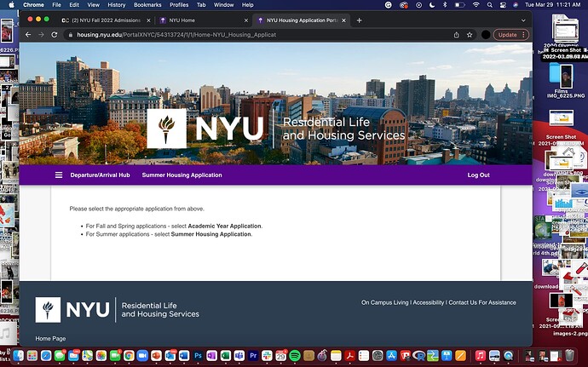Viewport: 588px width, 367px height.
Task: Open Messages app in the dock
Action: pos(60,355)
